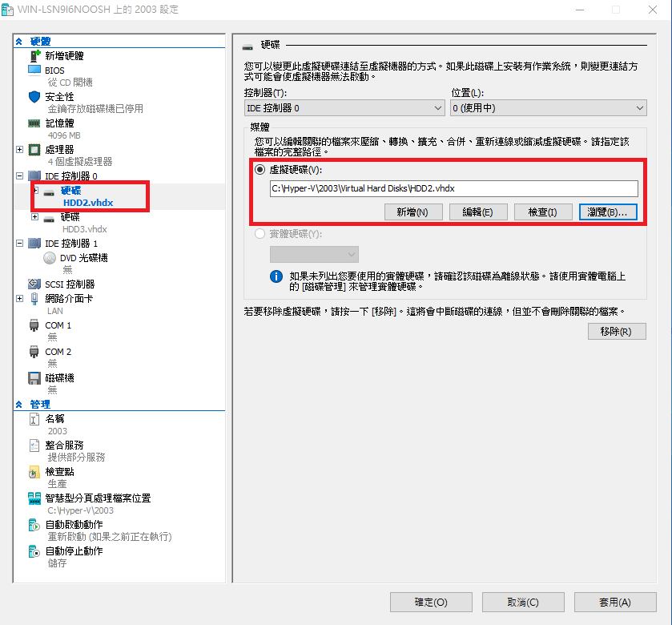Click the 從 CD 開機 BIOS subtext
The height and width of the screenshot is (625, 672).
[70, 83]
